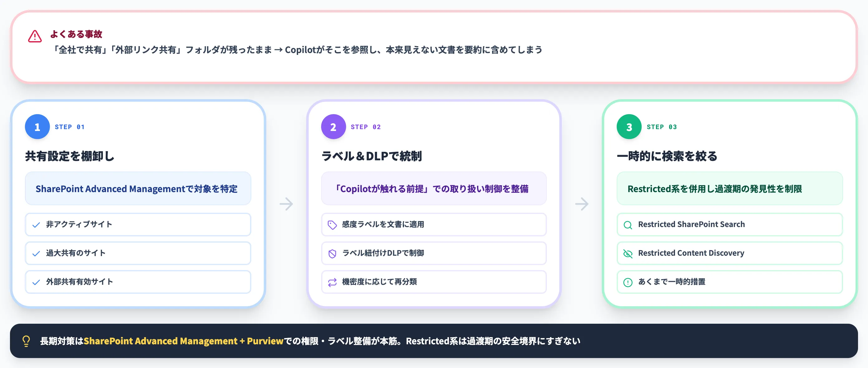
Task: Click the ラベル＆DLPで統制 heading
Action: click(371, 156)
